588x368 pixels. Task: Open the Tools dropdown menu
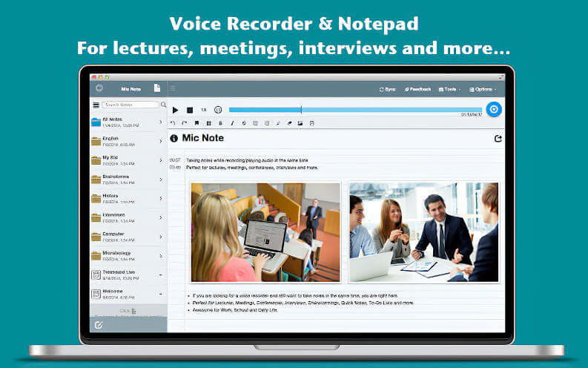[450, 89]
